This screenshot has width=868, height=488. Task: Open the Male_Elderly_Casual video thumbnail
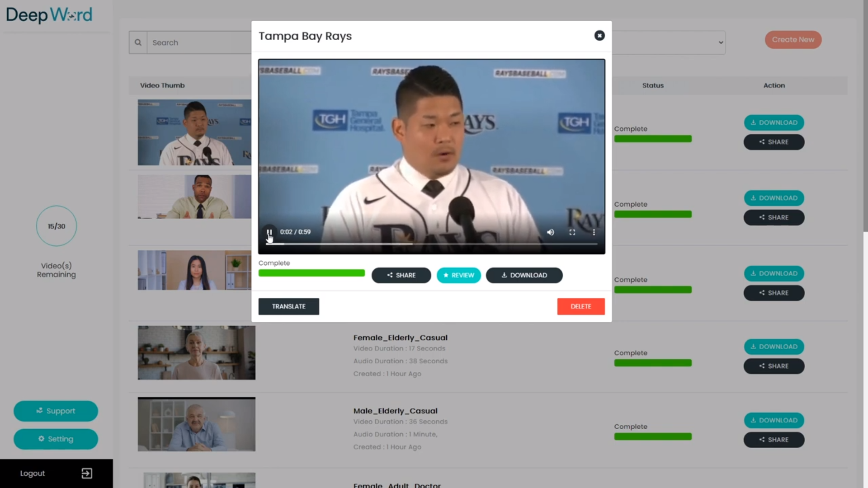pyautogui.click(x=196, y=424)
